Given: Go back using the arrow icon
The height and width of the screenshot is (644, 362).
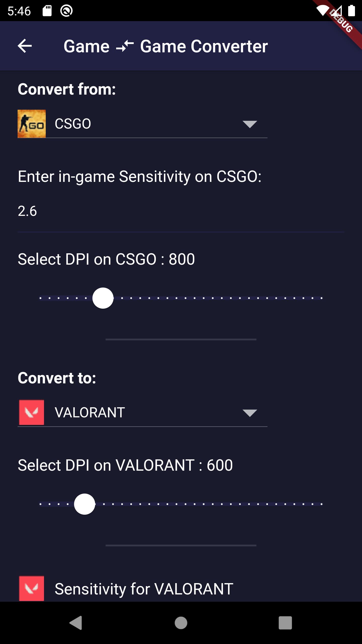Looking at the screenshot, I should 25,46.
